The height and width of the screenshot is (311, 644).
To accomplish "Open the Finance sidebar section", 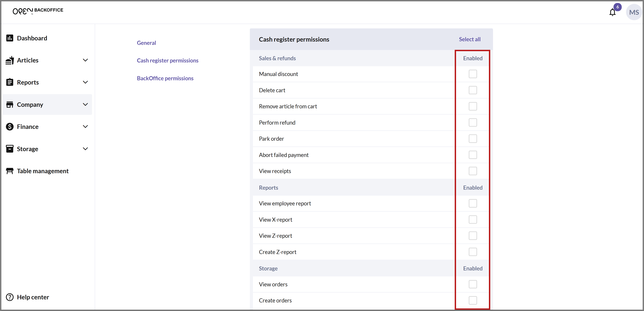I will pyautogui.click(x=47, y=127).
